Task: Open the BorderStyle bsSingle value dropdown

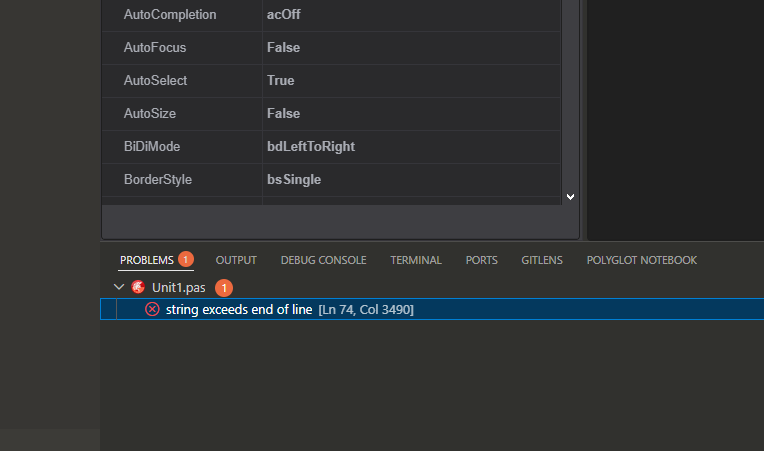Action: (293, 179)
